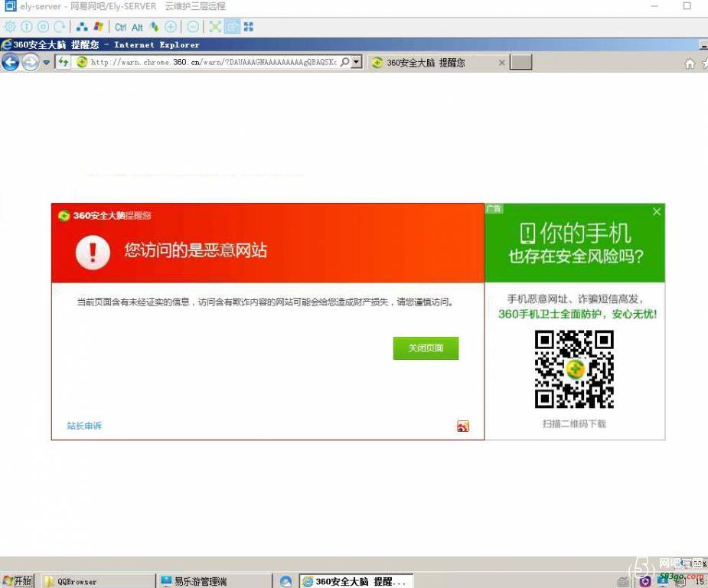
Task: Click the network nodes icon in remote toolbar
Action: click(x=82, y=27)
